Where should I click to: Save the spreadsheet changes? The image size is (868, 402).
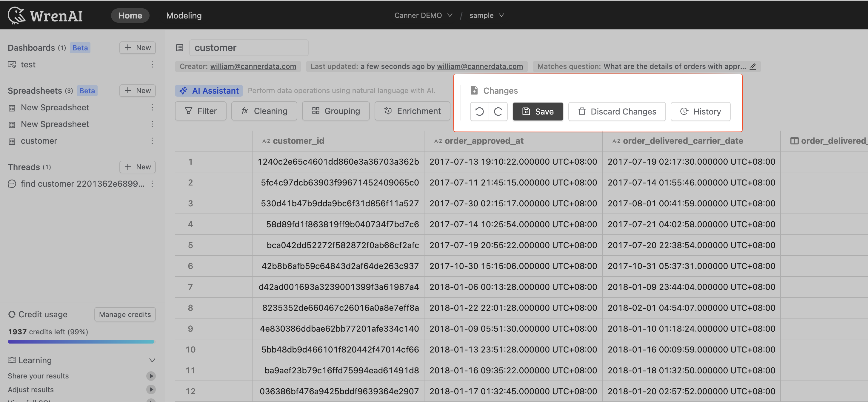(538, 112)
